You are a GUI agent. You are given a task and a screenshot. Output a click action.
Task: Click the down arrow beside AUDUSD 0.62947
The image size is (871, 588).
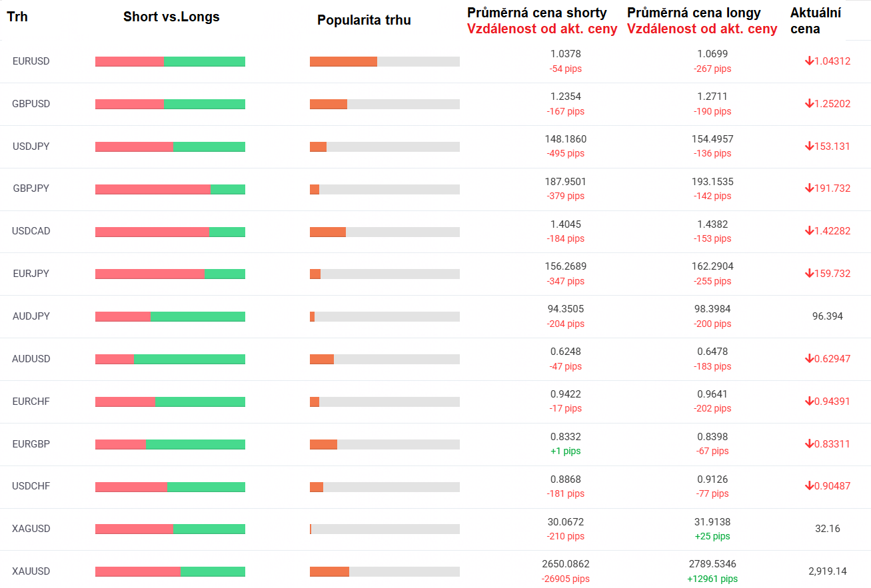[809, 359]
